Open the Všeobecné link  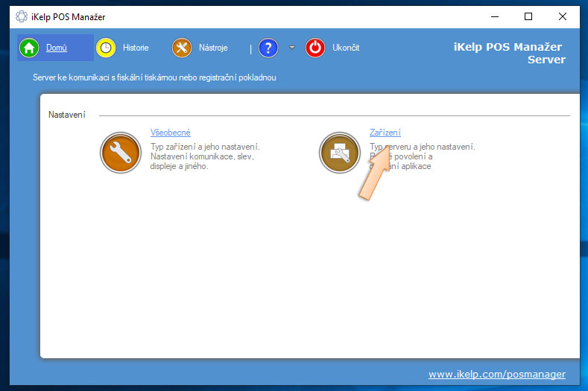(170, 133)
